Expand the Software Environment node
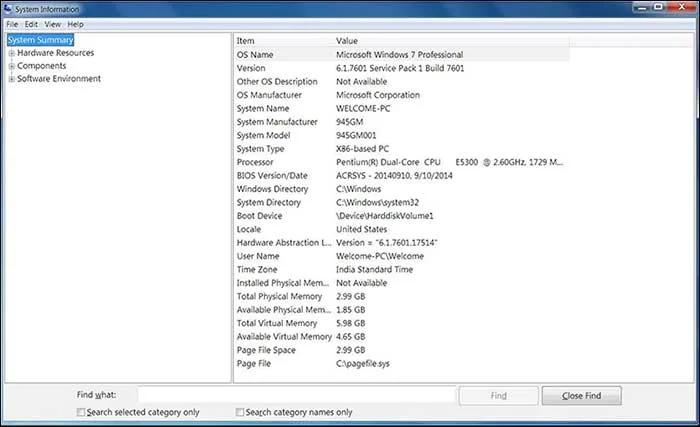 12,79
